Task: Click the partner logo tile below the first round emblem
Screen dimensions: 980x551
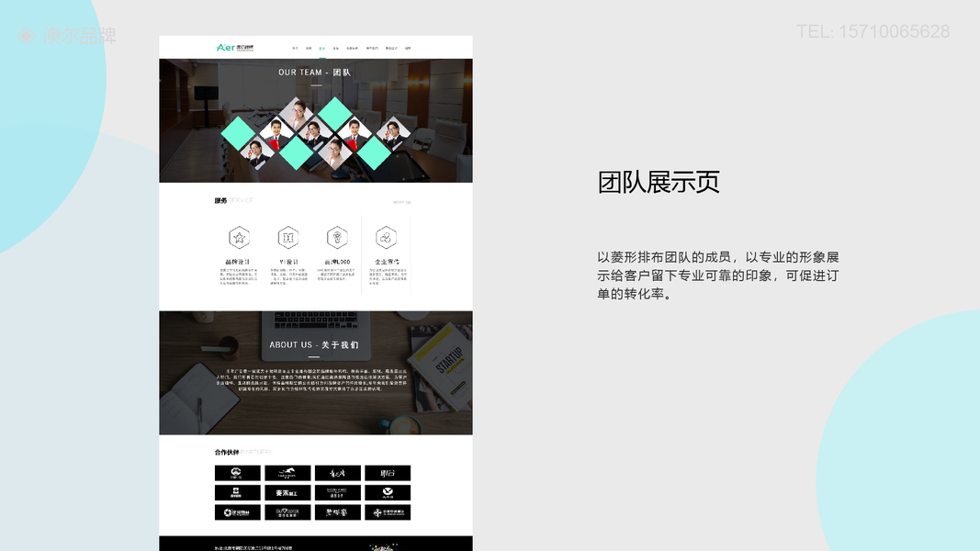Action: (238, 493)
